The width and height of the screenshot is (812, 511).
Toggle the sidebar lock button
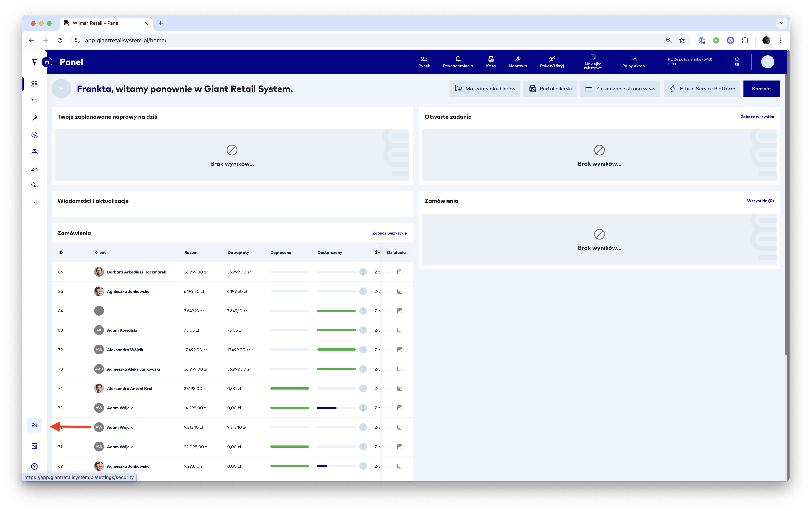tap(47, 62)
